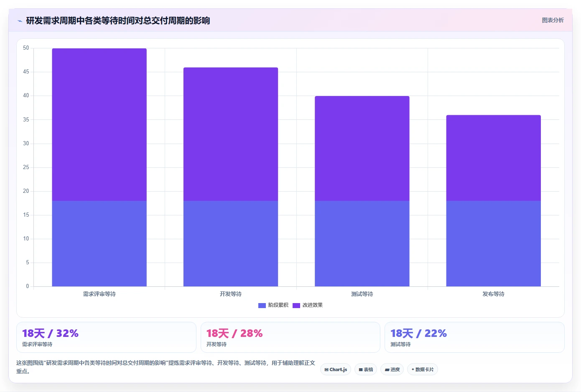Click the purple segment of 发布等待 bar

point(494,158)
